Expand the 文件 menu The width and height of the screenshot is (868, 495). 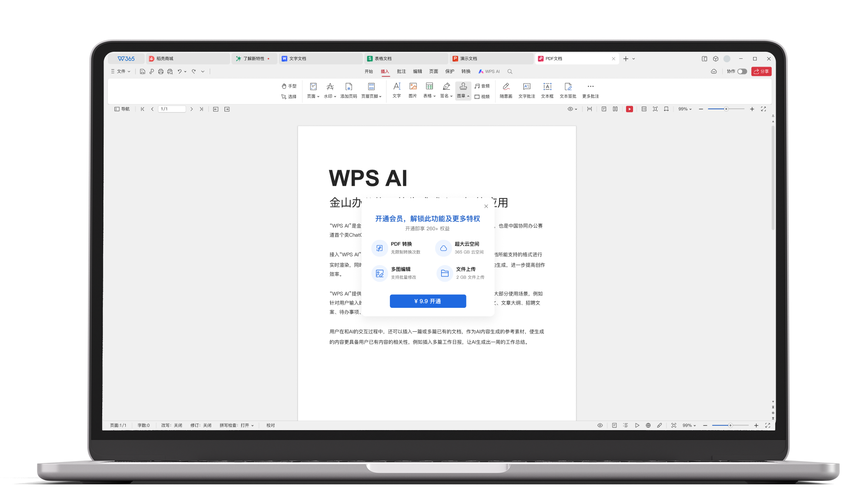(121, 71)
